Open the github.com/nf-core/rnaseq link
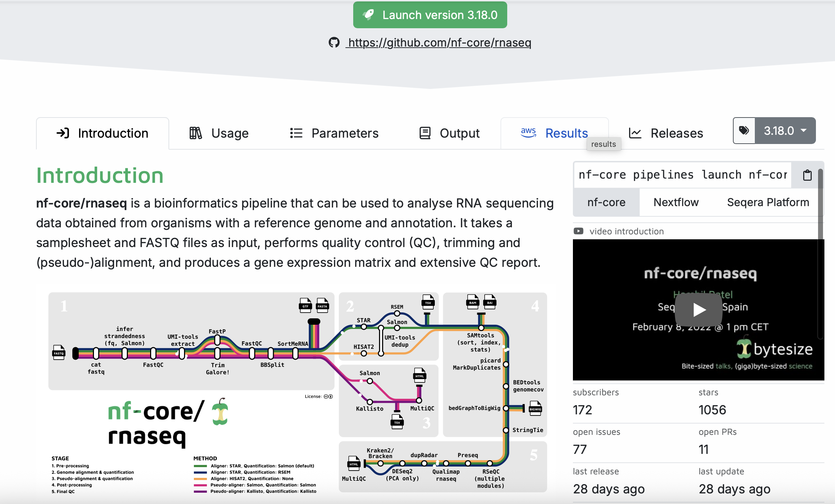The height and width of the screenshot is (504, 835). tap(439, 43)
